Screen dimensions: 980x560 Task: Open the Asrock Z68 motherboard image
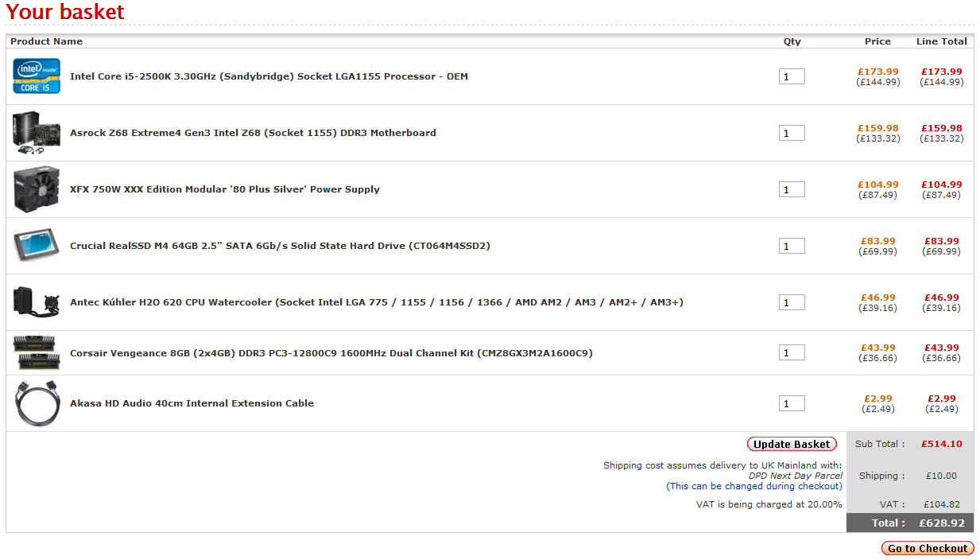coord(37,133)
